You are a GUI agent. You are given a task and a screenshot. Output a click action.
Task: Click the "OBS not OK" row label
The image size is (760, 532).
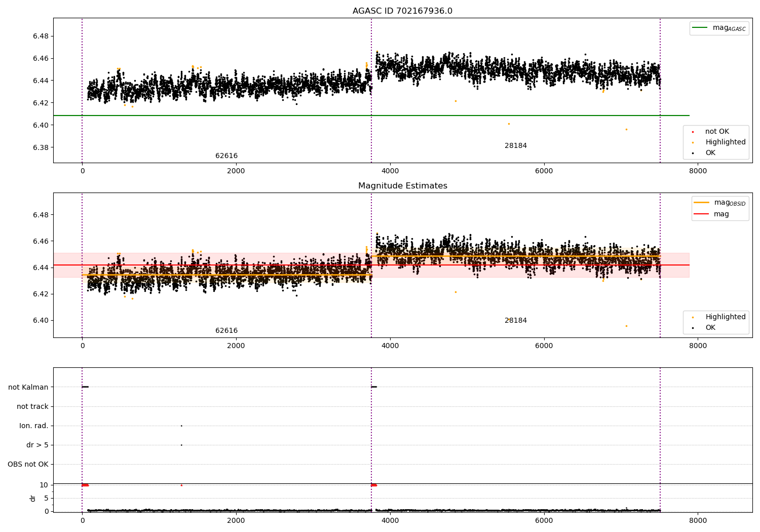coord(28,465)
